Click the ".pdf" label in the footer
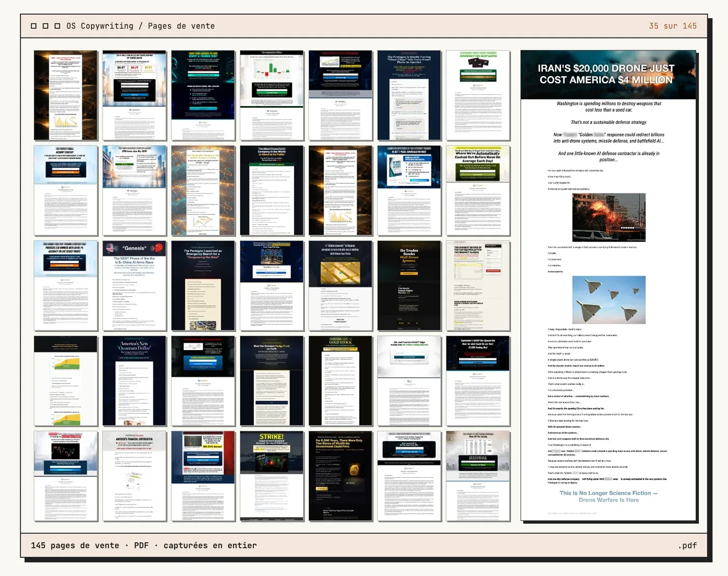 point(687,545)
